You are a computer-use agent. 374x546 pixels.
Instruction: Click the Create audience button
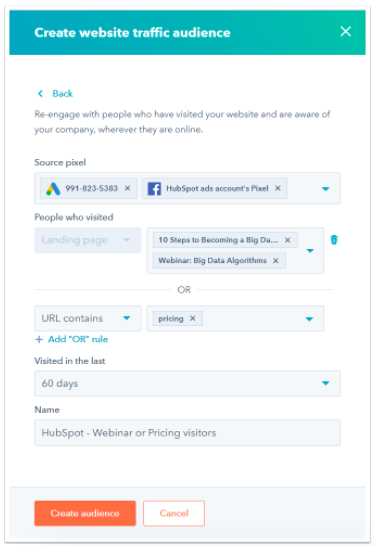tap(85, 513)
